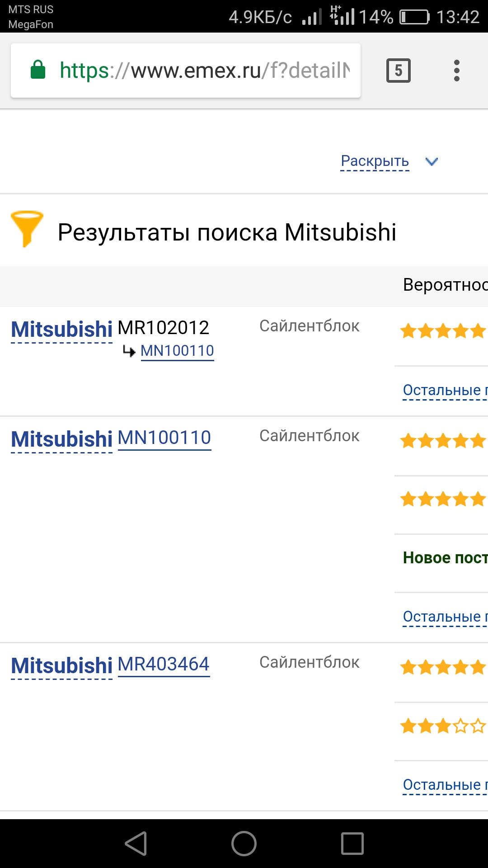Expand section with the Раскрыть chevron arrow
The image size is (488, 868).
click(x=432, y=161)
